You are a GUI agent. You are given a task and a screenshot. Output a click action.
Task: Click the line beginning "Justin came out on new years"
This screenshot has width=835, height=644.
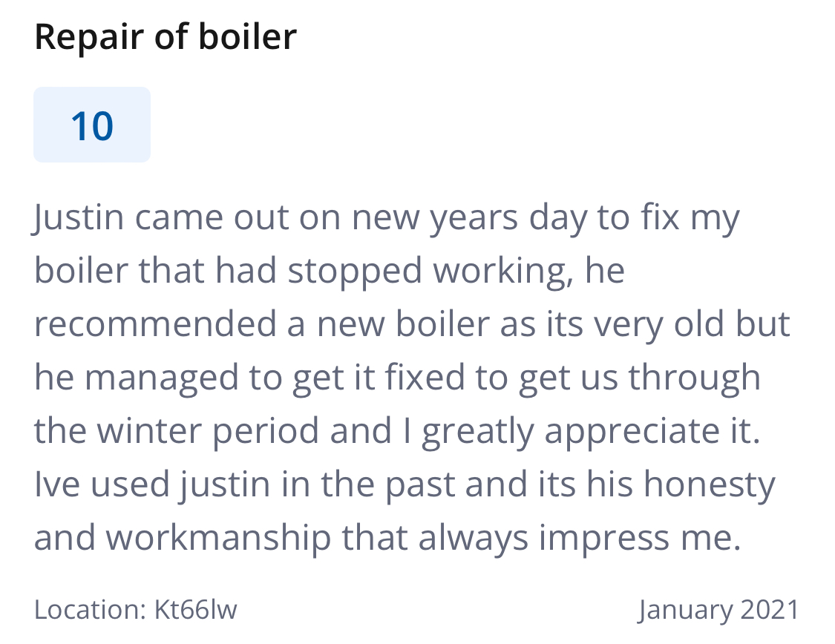(386, 217)
